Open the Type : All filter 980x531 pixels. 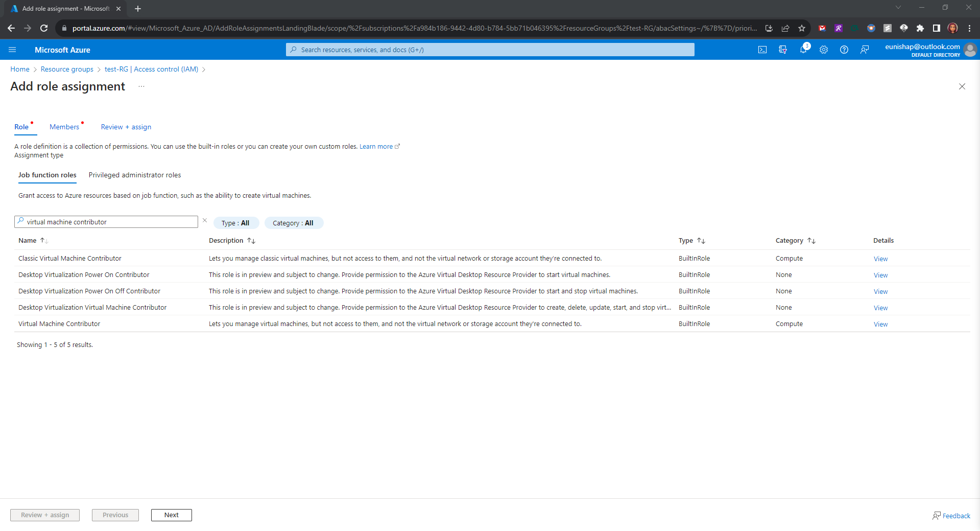[x=235, y=223]
